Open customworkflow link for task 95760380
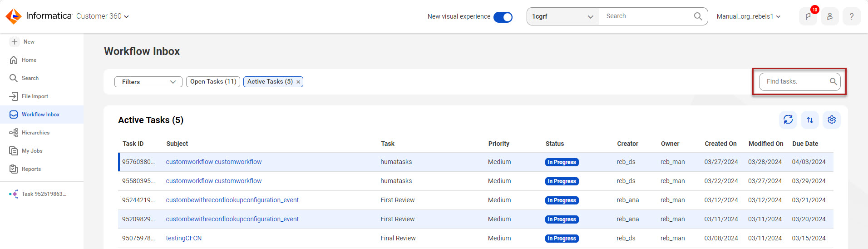The width and height of the screenshot is (868, 249). click(214, 162)
